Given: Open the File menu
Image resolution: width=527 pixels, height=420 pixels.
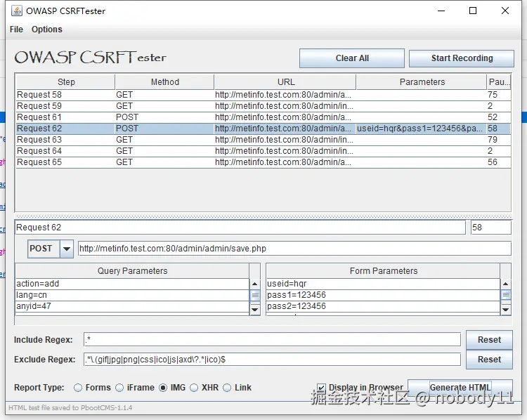Looking at the screenshot, I should (16, 29).
